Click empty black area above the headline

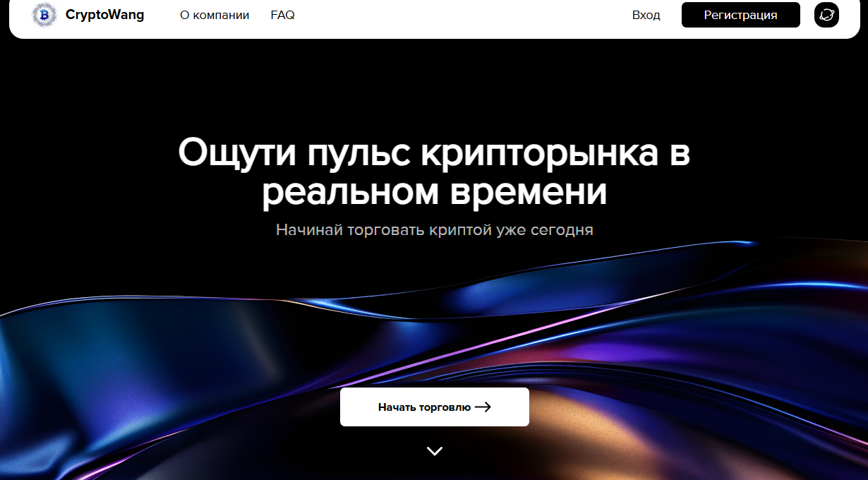click(x=434, y=85)
